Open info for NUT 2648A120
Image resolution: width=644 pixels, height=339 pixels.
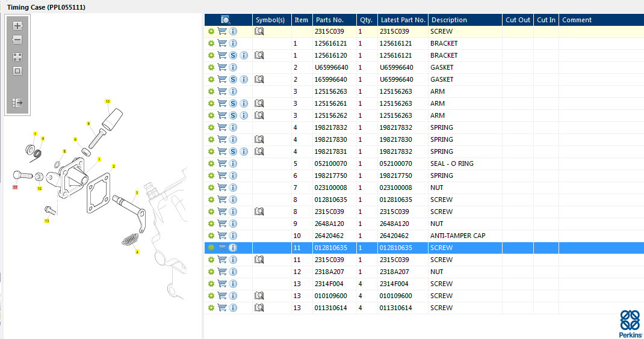[233, 224]
